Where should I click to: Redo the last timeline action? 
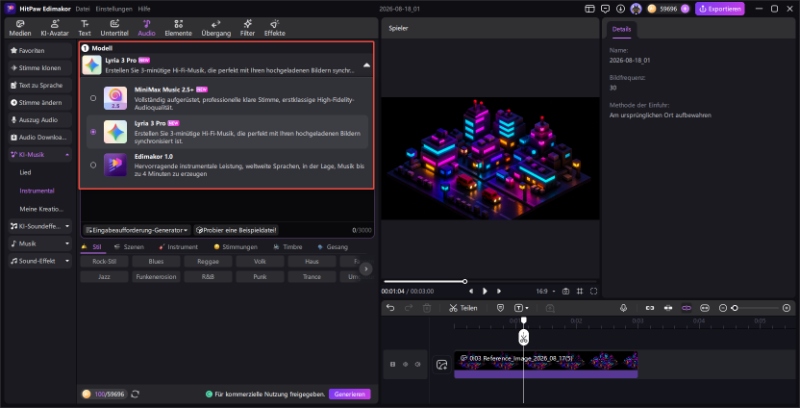[x=409, y=308]
